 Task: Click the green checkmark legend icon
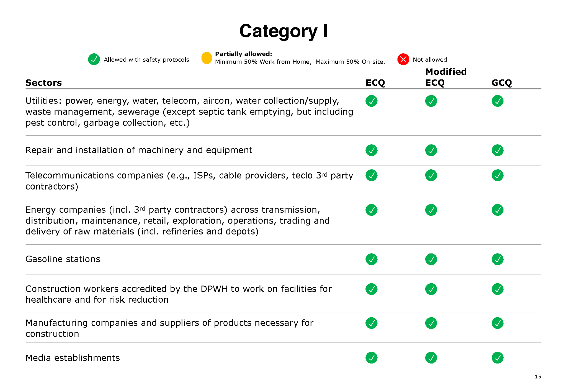pos(94,59)
